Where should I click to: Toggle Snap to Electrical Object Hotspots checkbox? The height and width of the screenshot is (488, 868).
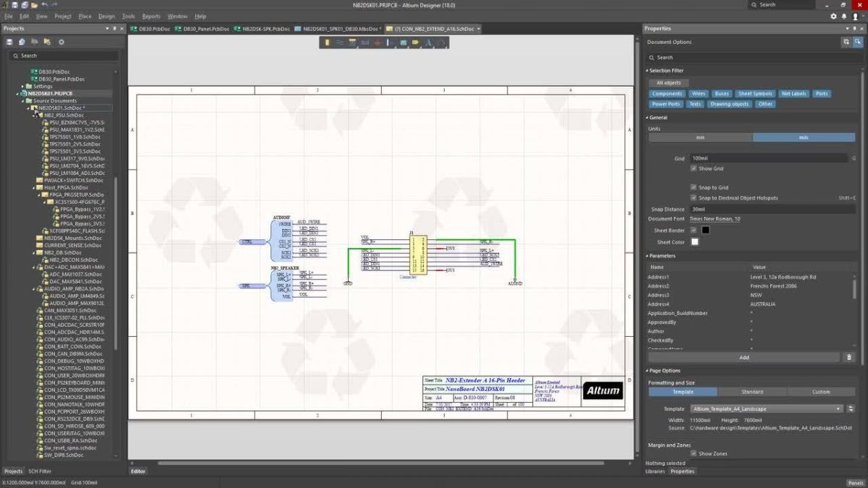point(694,197)
